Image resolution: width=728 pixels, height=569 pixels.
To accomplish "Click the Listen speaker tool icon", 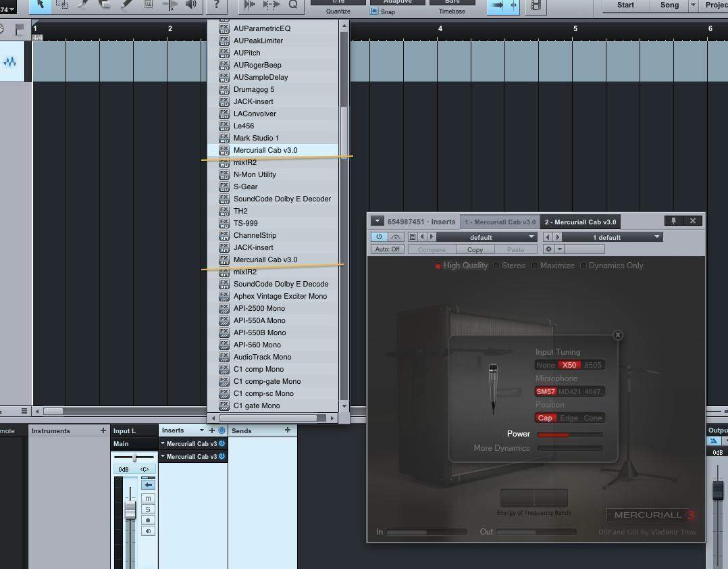I will (x=191, y=4).
